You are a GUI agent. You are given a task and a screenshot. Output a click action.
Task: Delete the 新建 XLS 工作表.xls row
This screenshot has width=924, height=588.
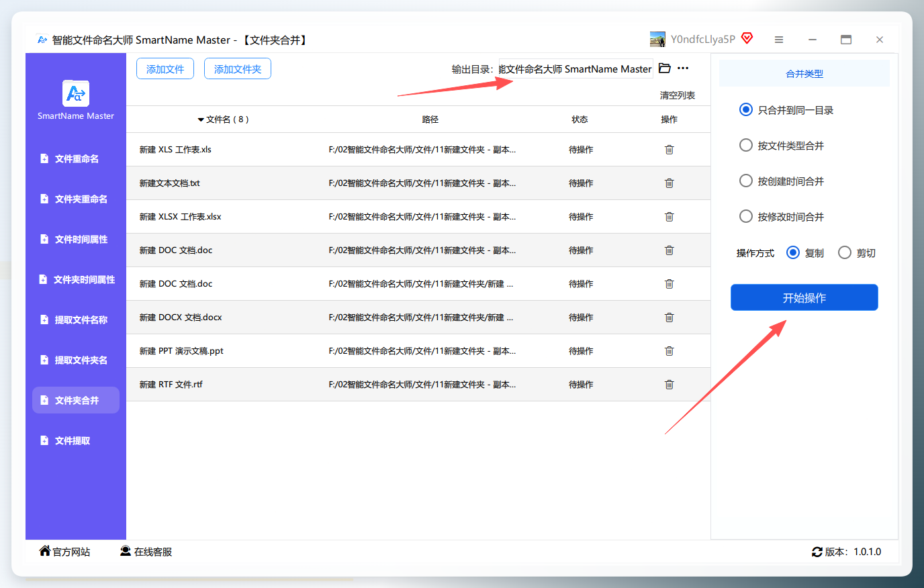669,150
